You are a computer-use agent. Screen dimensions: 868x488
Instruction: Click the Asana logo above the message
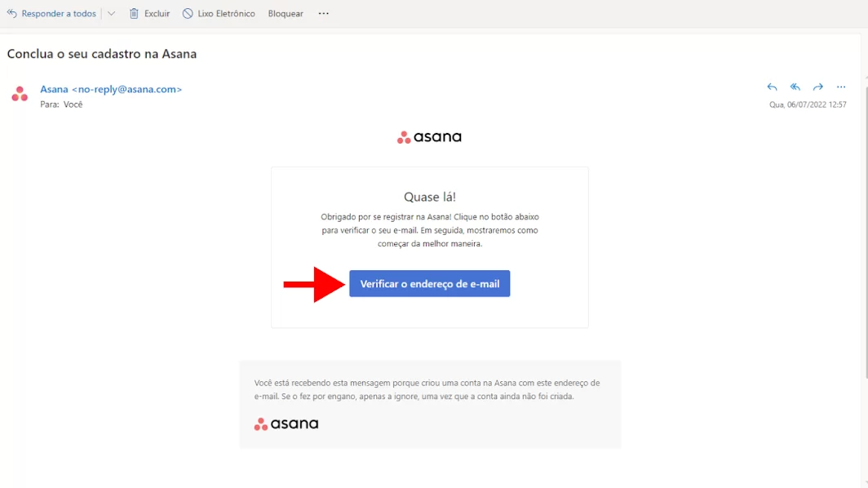429,137
